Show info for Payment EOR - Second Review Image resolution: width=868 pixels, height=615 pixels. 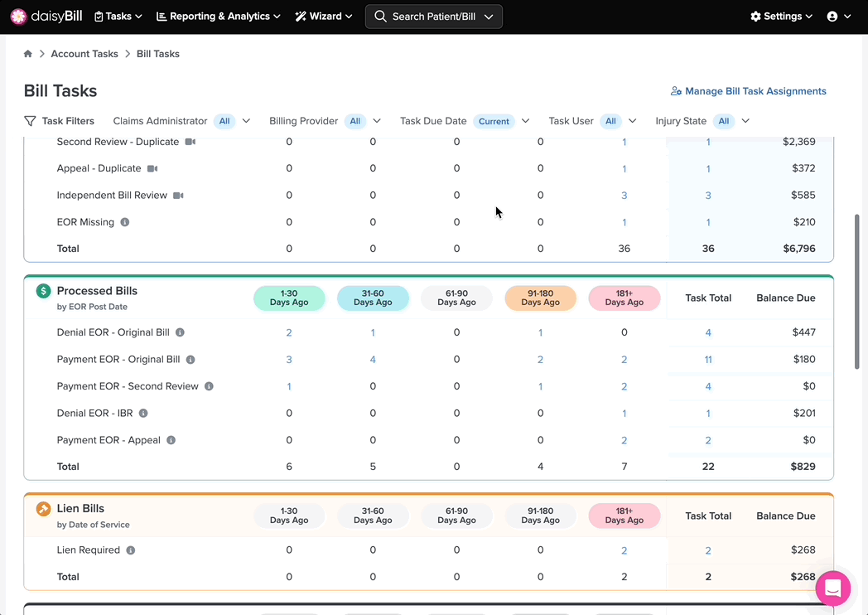[x=209, y=386]
